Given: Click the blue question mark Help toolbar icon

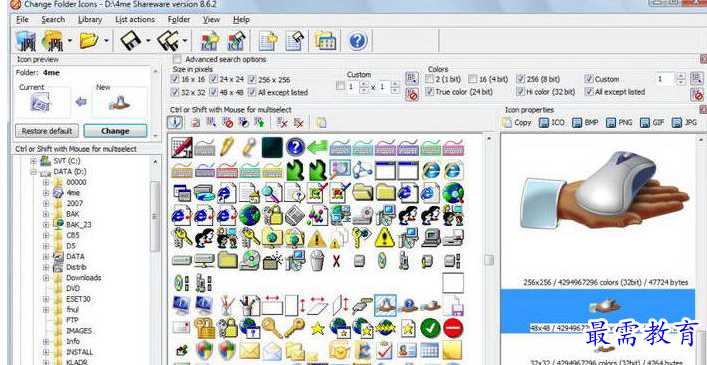Looking at the screenshot, I should click(358, 41).
